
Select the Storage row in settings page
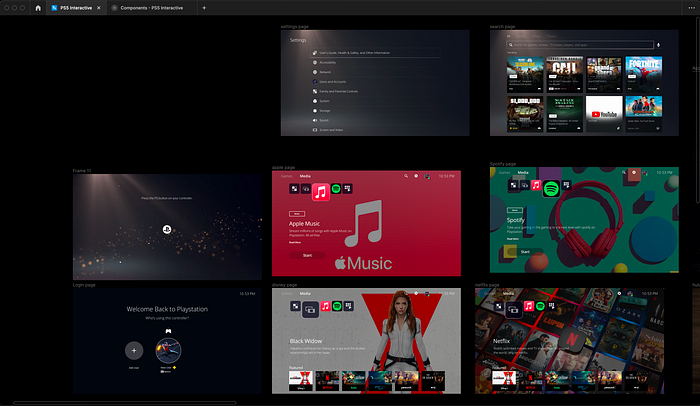coord(375,111)
